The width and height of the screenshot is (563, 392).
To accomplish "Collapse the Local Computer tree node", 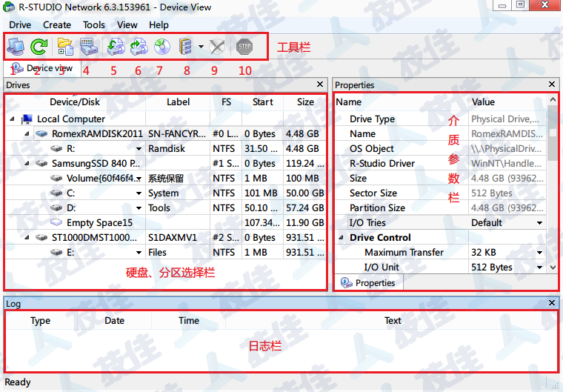I will pos(12,119).
